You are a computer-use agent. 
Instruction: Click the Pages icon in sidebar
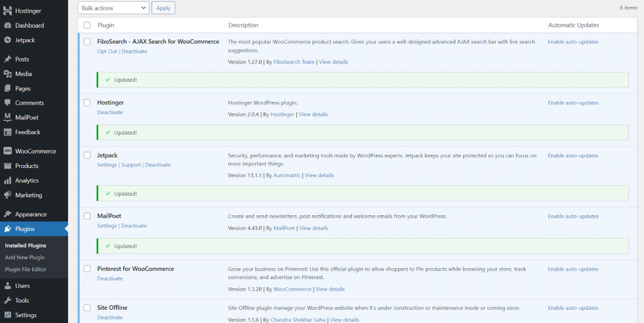[x=8, y=88]
